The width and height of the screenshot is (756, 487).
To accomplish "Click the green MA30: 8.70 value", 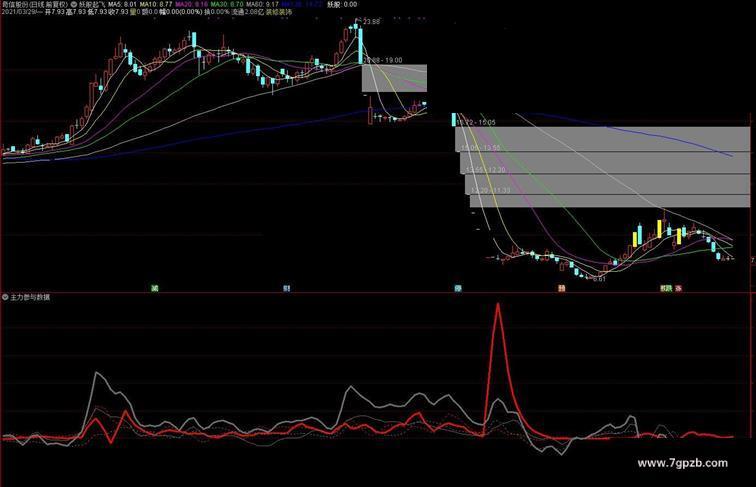I will click(x=227, y=4).
